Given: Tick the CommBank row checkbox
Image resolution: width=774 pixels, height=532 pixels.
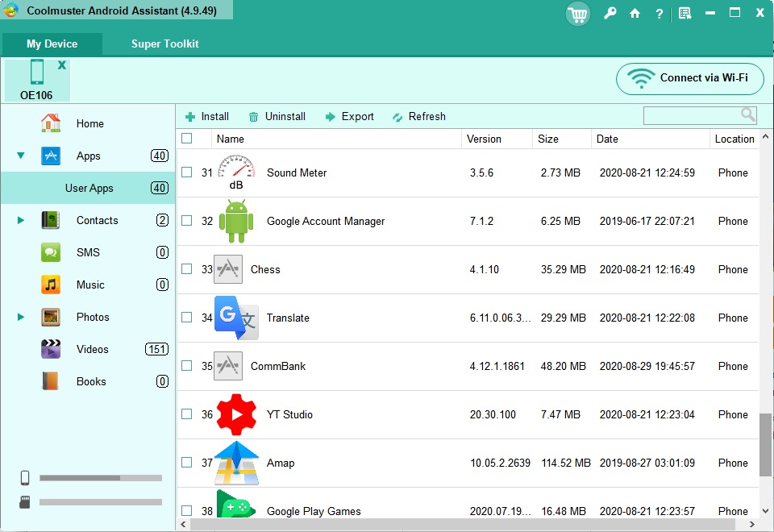Looking at the screenshot, I should (x=186, y=366).
